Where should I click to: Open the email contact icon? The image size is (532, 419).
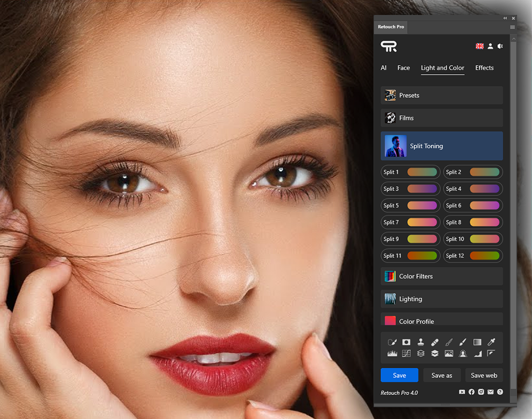pos(490,392)
